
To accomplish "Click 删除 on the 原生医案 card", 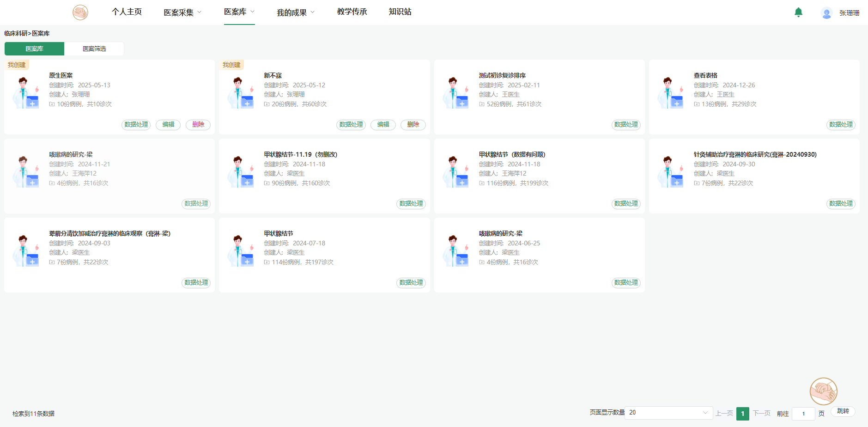I will 198,125.
